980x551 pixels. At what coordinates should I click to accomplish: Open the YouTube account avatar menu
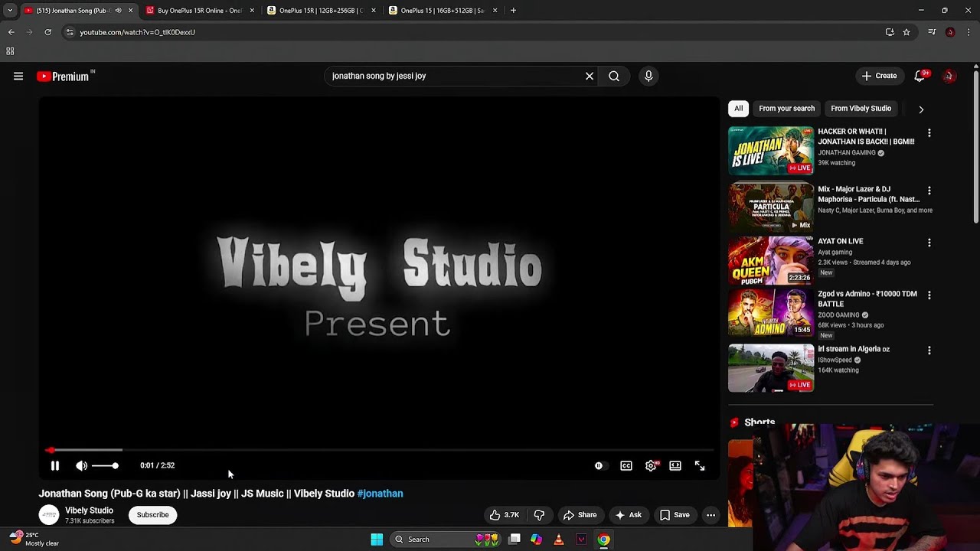click(x=949, y=76)
